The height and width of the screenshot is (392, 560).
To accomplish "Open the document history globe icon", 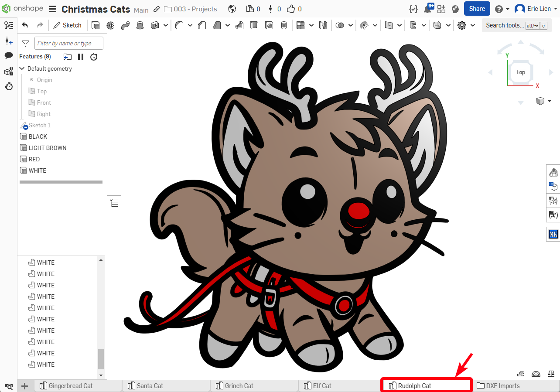I will 232,9.
